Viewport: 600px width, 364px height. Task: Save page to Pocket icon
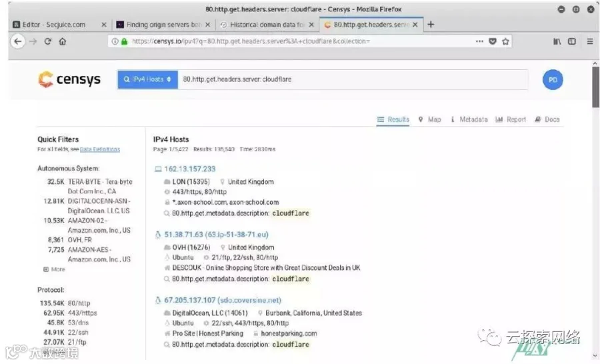[x=493, y=41]
